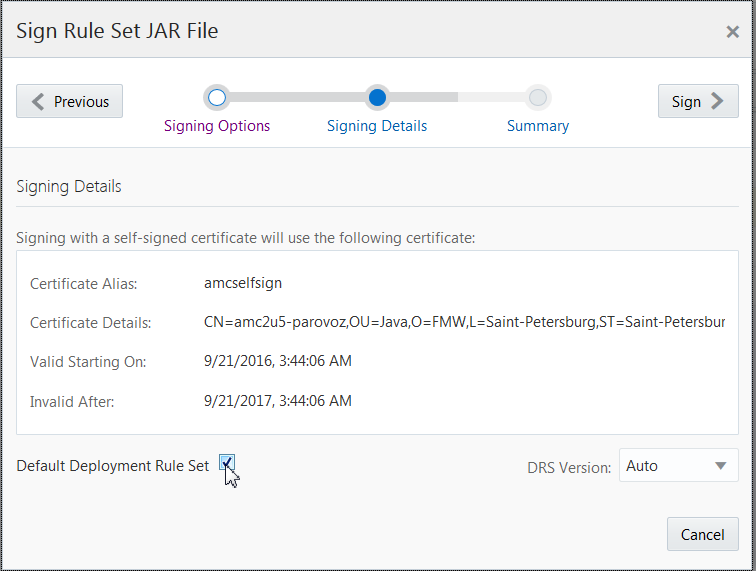This screenshot has width=756, height=571.
Task: Select the Signing Options step circle
Action: 216,97
